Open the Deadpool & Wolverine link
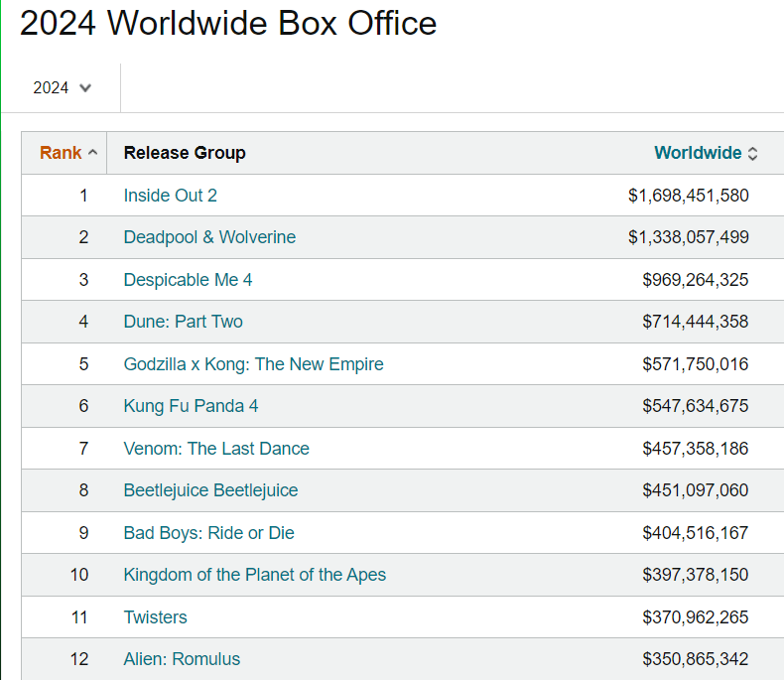 209,237
